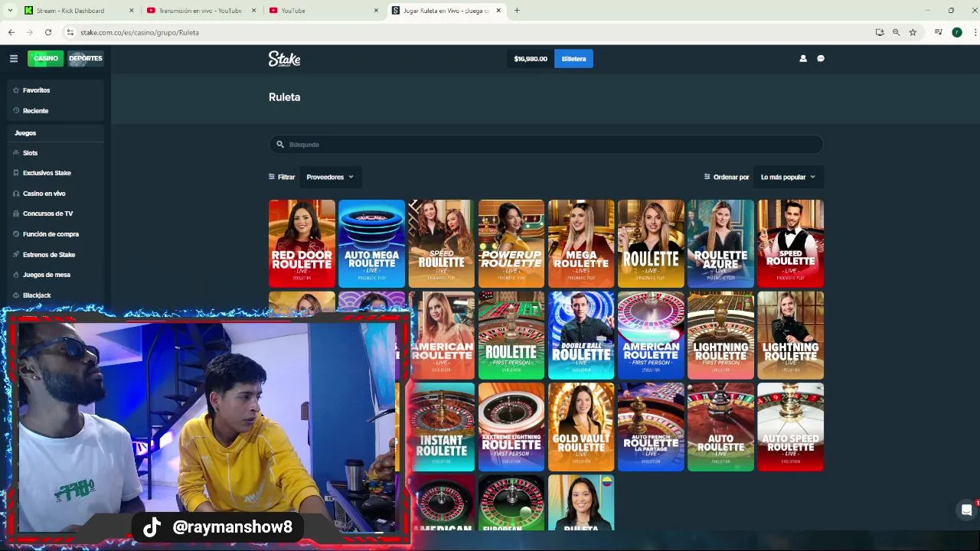Click the Búsqueda search field
The height and width of the screenshot is (551, 980).
546,144
